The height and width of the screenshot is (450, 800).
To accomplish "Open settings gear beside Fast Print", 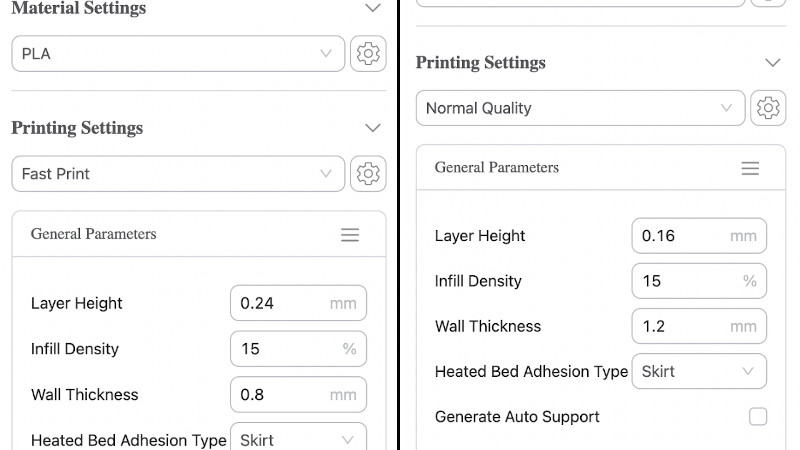I will pyautogui.click(x=369, y=174).
